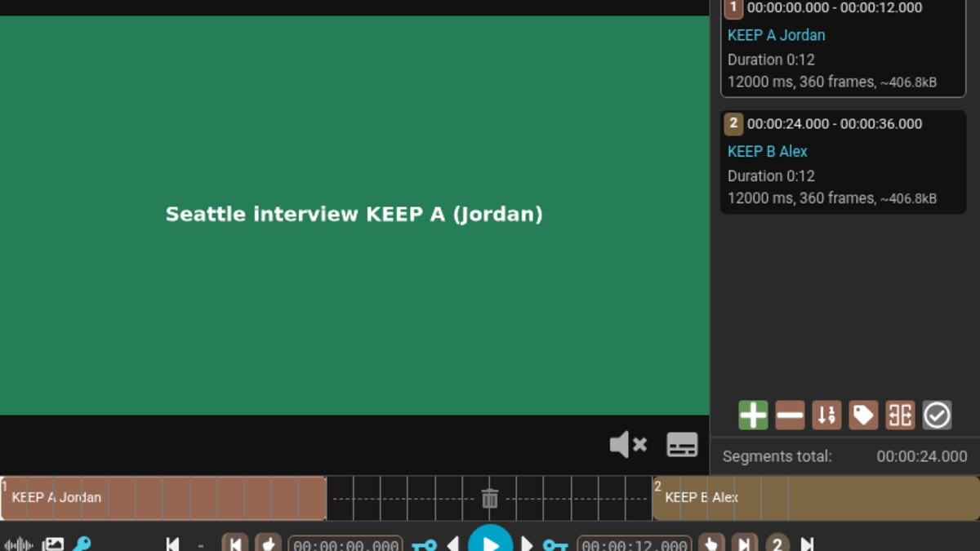Select the KEEP B Alex segment list entry
The height and width of the screenshot is (551, 980).
click(x=843, y=162)
